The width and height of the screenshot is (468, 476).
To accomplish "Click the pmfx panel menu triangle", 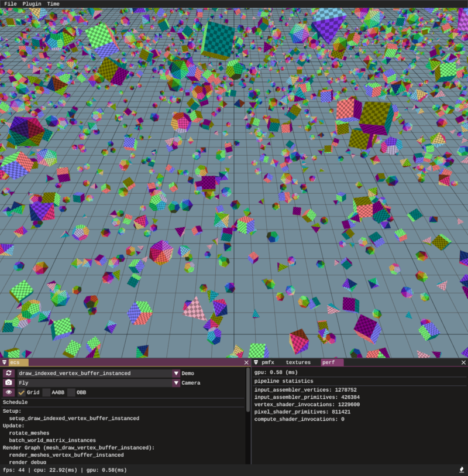I will point(256,362).
